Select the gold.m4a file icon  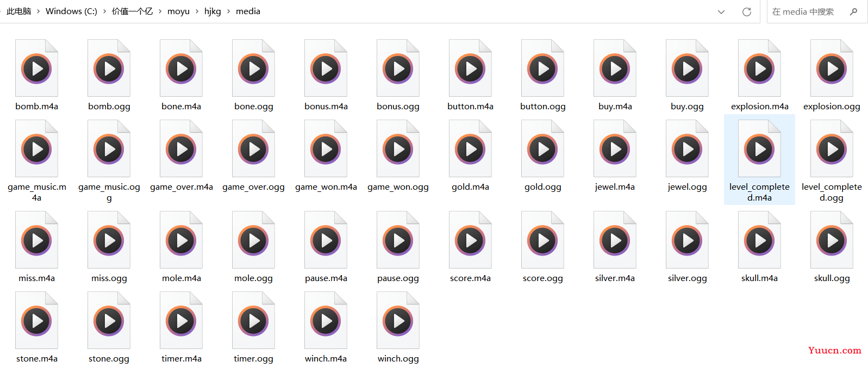(470, 148)
